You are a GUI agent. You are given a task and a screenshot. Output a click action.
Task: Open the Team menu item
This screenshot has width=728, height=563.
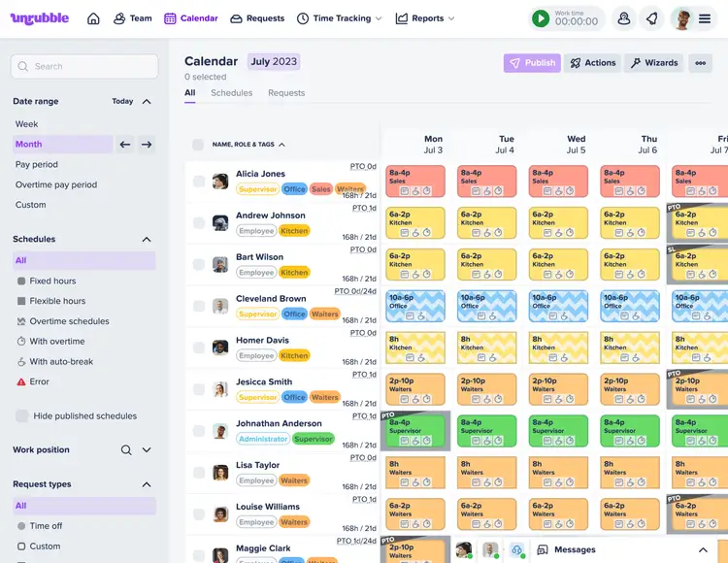[132, 18]
